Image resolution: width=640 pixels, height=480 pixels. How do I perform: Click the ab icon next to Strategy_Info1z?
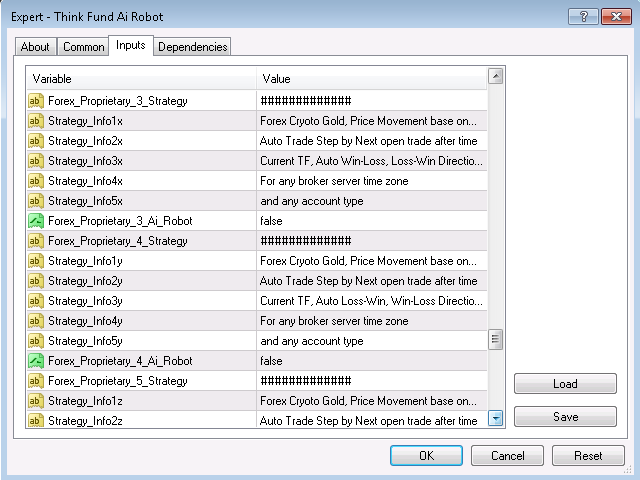pos(36,401)
